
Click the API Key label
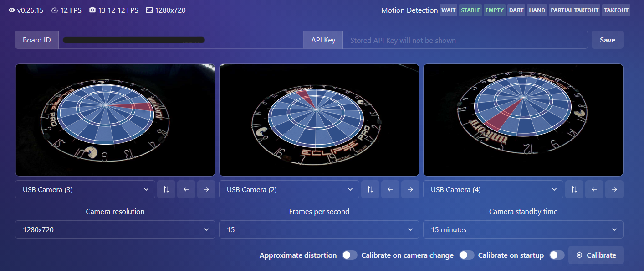323,40
